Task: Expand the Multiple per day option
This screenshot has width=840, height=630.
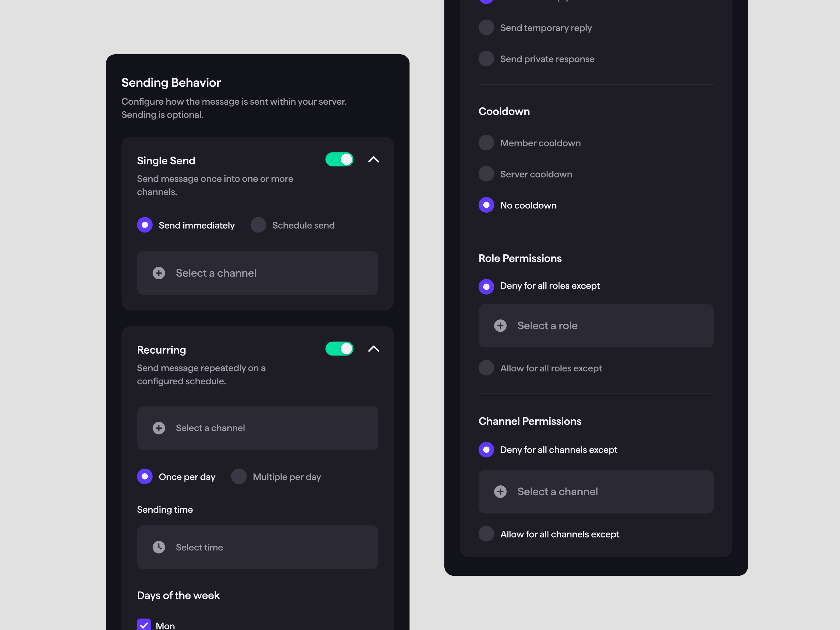Action: (x=239, y=475)
